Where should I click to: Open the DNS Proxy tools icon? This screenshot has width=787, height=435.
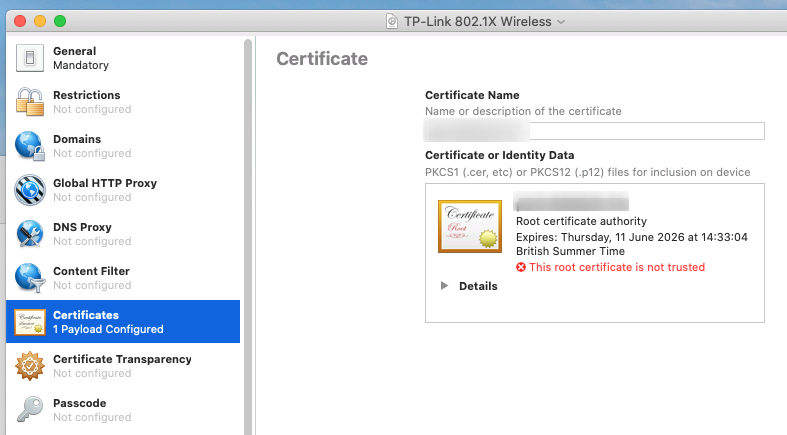[30, 234]
